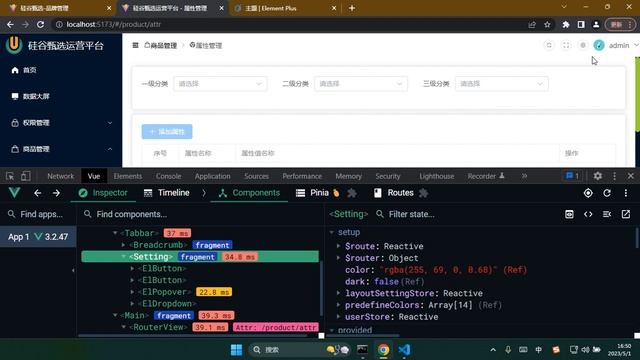The width and height of the screenshot is (640, 360).
Task: Select the Setting component row
Action: (200, 257)
